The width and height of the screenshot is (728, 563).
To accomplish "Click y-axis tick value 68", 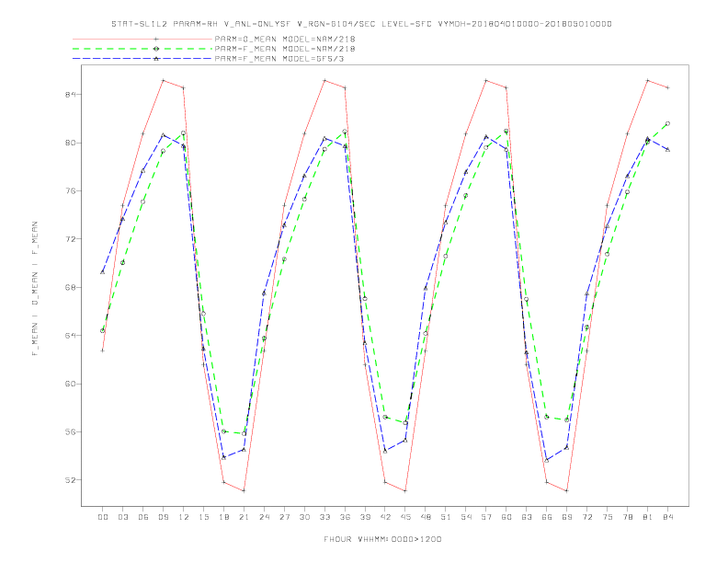I will [70, 288].
